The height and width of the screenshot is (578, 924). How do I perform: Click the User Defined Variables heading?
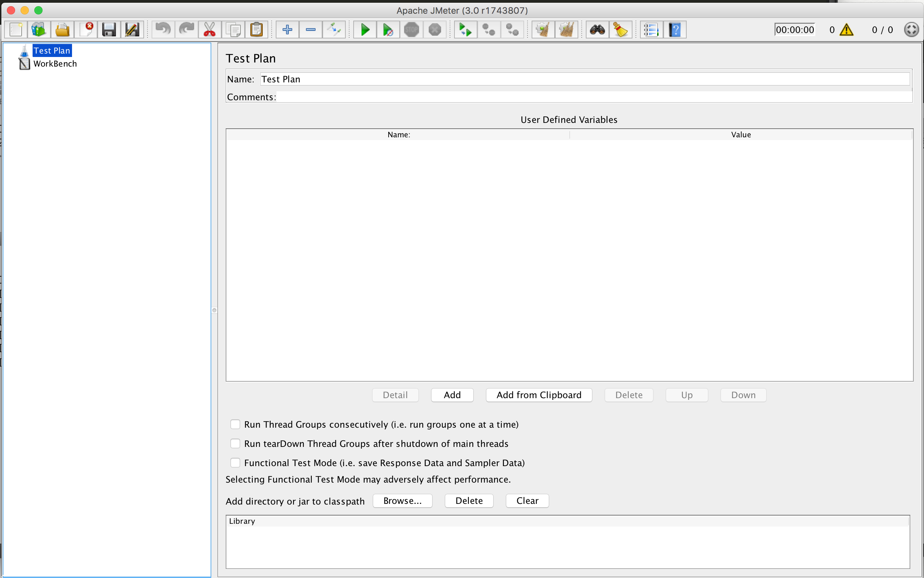(569, 120)
